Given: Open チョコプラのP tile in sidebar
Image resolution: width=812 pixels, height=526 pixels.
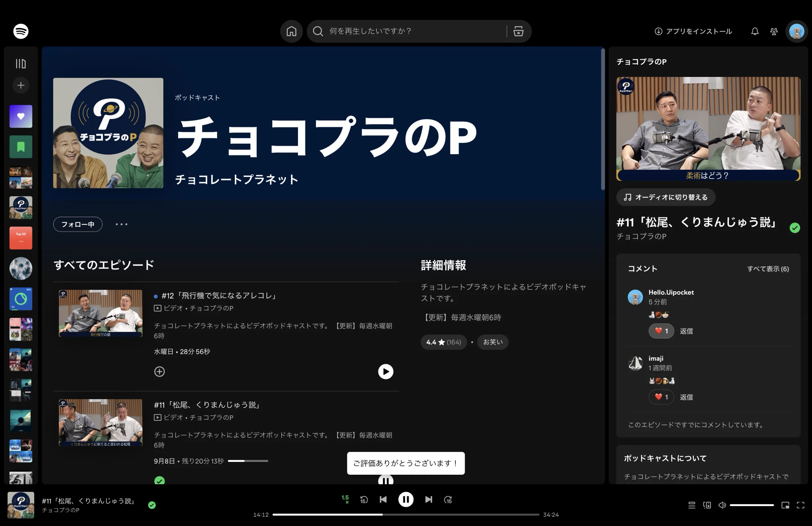Looking at the screenshot, I should tap(21, 208).
